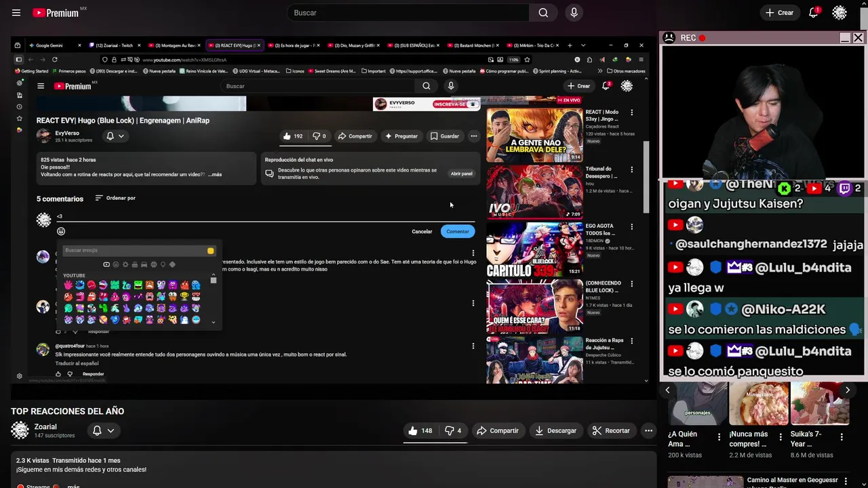Select the car travel emoji category
The width and height of the screenshot is (868, 488).
[144, 264]
